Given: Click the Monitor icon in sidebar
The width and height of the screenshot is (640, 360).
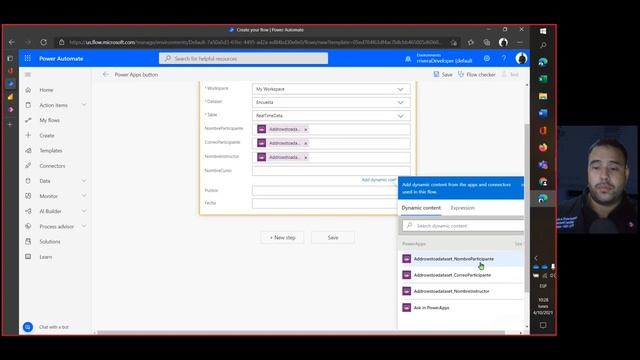Looking at the screenshot, I should [28, 196].
